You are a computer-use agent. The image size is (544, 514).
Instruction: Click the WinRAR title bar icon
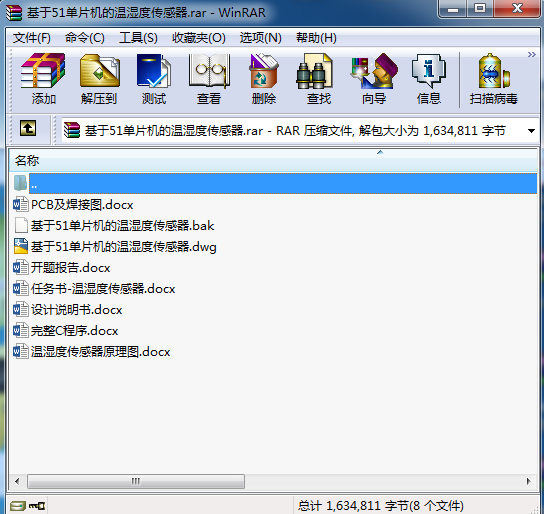coord(14,12)
